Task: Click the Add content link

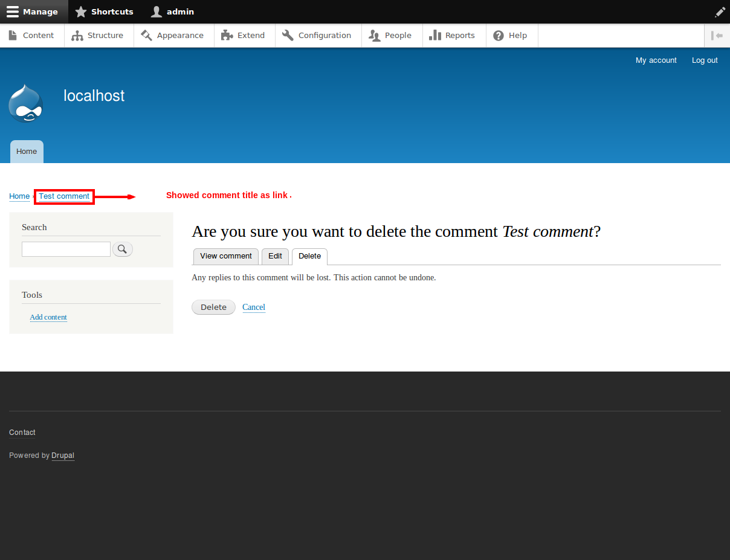Action: coord(48,317)
